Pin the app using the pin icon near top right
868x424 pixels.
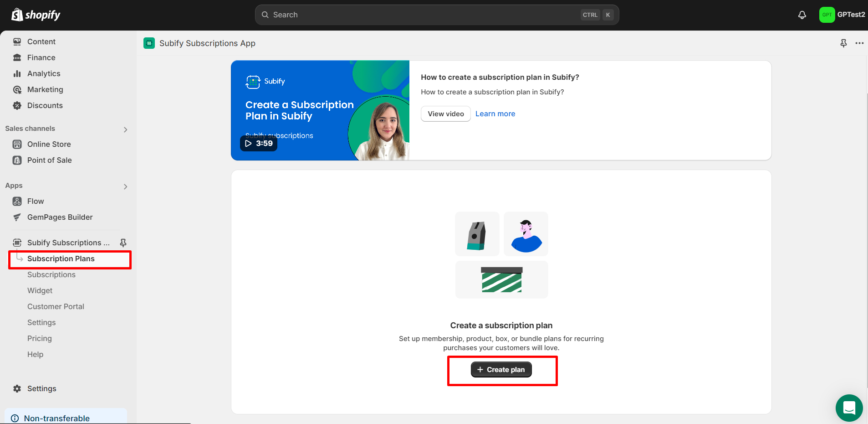pyautogui.click(x=843, y=43)
